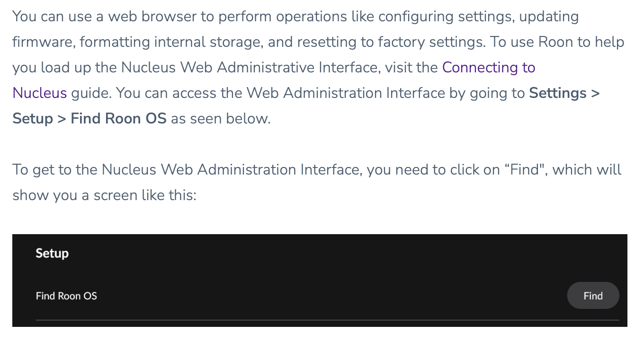Click 'Nucleus Web Administrative Interface' in first paragraph
The height and width of the screenshot is (351, 644).
click(250, 68)
